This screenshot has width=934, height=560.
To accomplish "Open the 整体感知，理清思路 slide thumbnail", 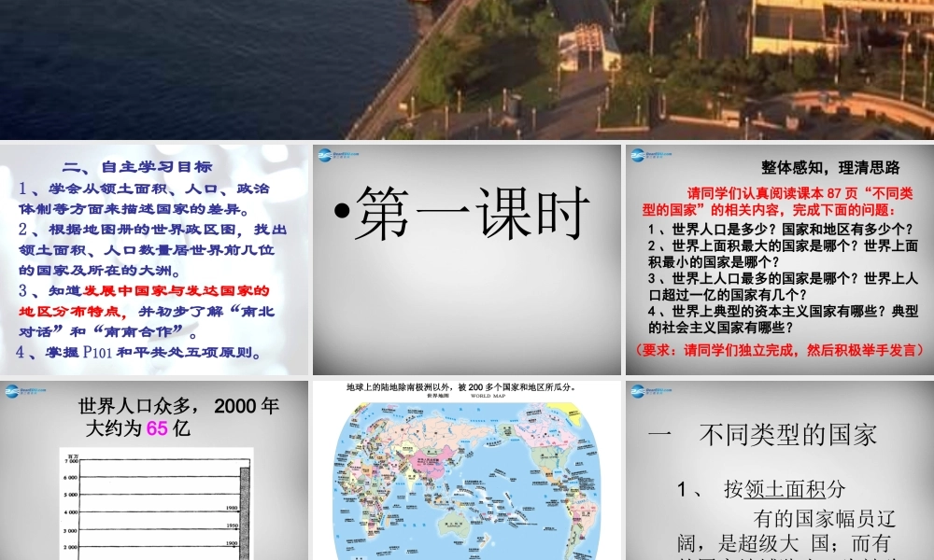I will (x=780, y=259).
